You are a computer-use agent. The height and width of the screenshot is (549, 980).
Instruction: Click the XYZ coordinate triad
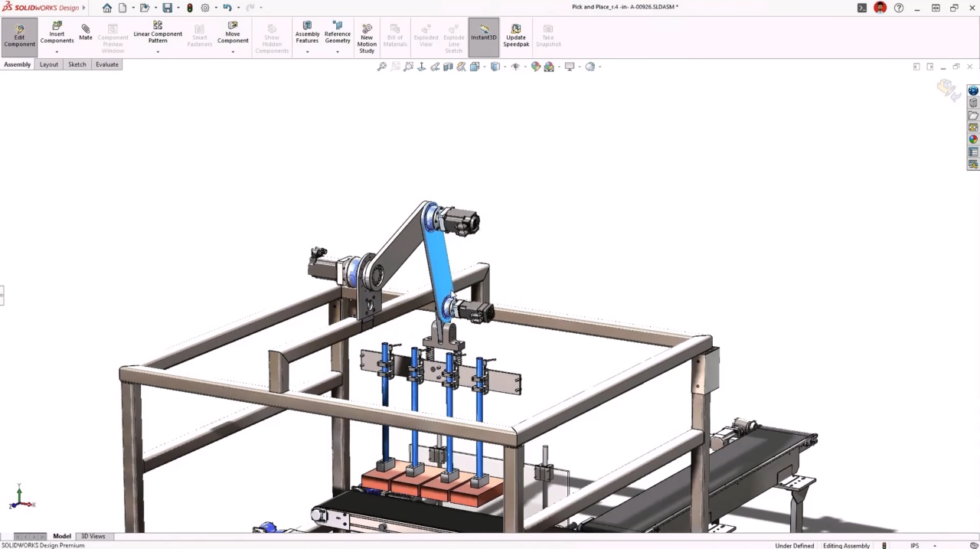21,498
